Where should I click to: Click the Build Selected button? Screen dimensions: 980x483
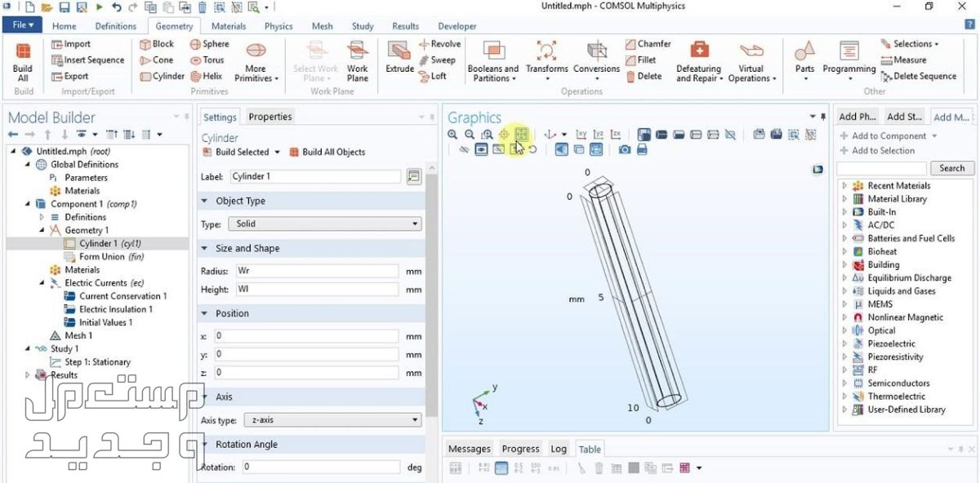235,152
